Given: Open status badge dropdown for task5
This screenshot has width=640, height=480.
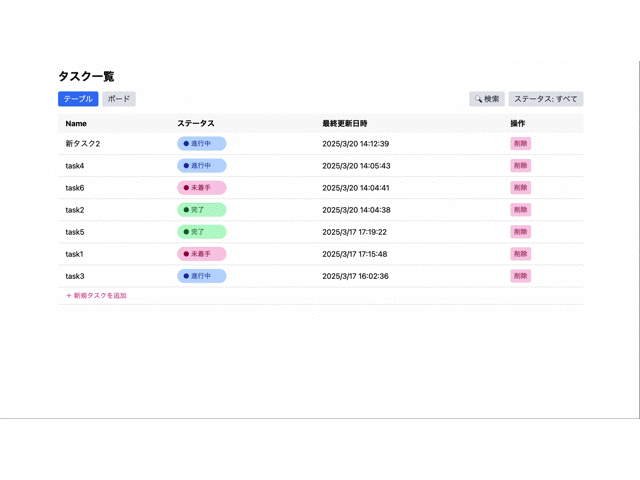Looking at the screenshot, I should [202, 232].
